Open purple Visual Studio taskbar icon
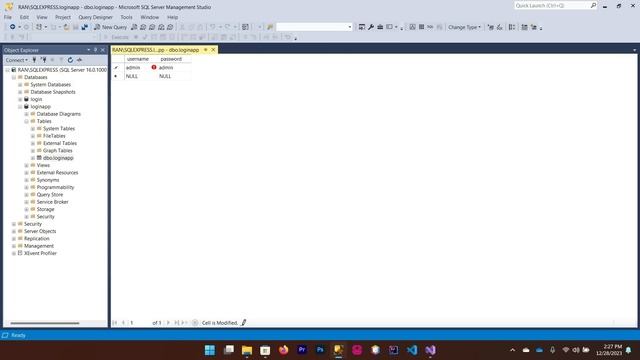 coord(431,350)
